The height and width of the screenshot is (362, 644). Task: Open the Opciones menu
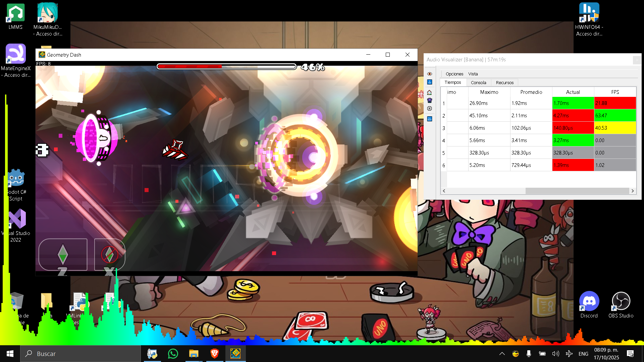[454, 74]
